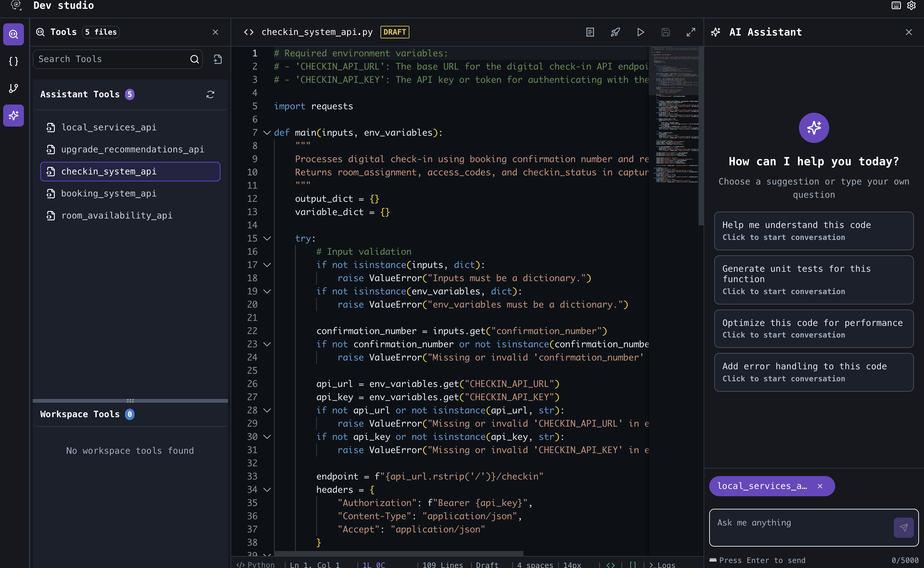Click 'Help me understand this code' suggestion
This screenshot has width=924, height=568.
(x=813, y=231)
